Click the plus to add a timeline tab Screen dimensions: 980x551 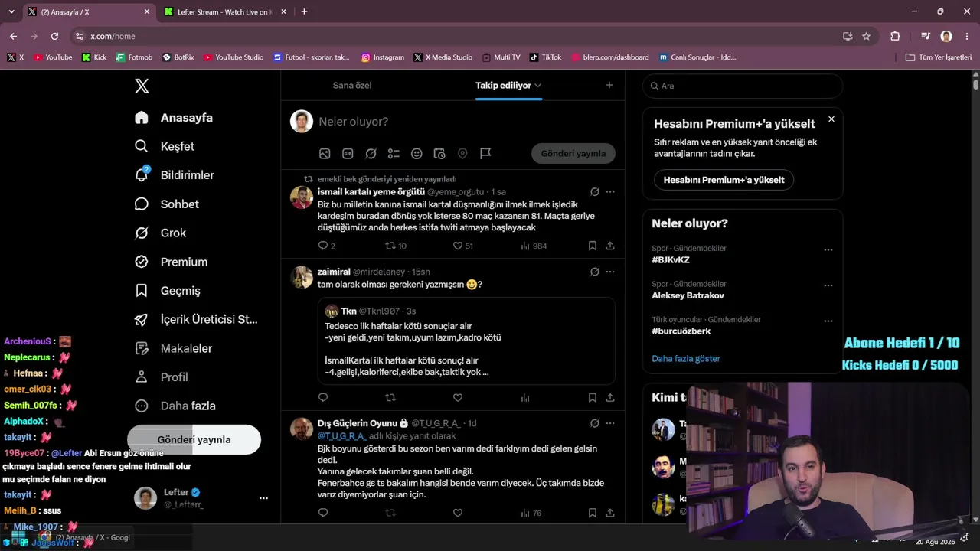click(609, 86)
